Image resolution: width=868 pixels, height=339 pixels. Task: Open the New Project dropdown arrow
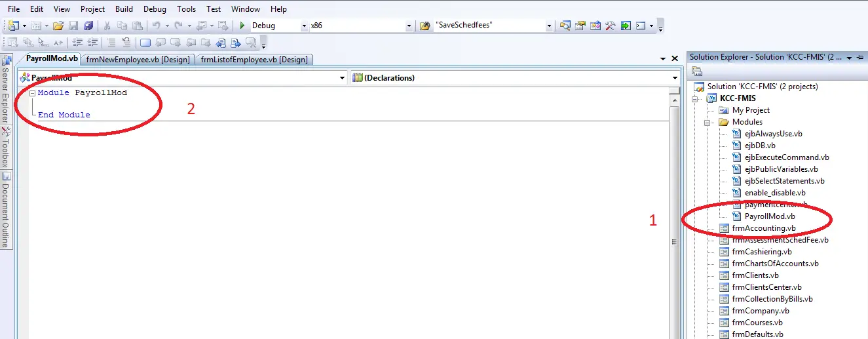pos(24,26)
